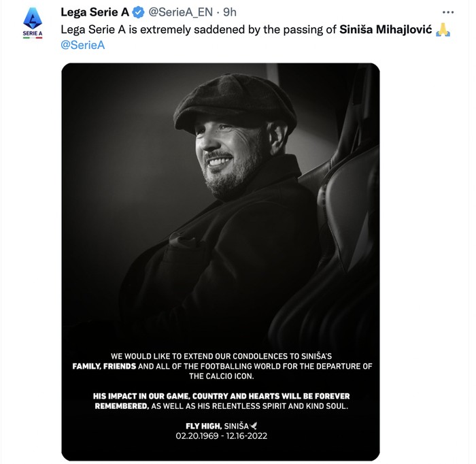476x464 pixels.
Task: Click the "CALCIO ICON" line in the image
Action: (222, 376)
